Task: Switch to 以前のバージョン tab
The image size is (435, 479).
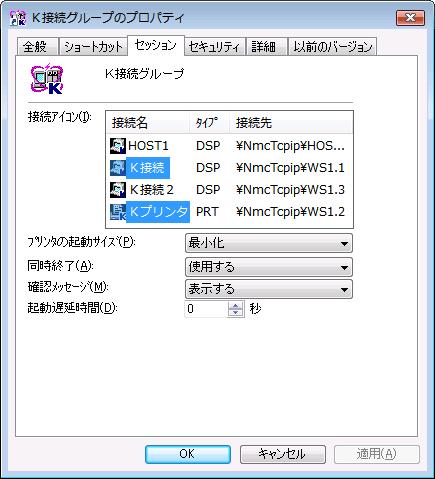Action: click(x=332, y=47)
